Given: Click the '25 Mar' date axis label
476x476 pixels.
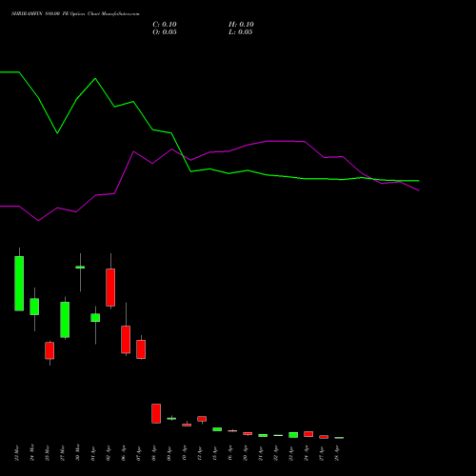Looking at the screenshot, I should click(x=47, y=453).
